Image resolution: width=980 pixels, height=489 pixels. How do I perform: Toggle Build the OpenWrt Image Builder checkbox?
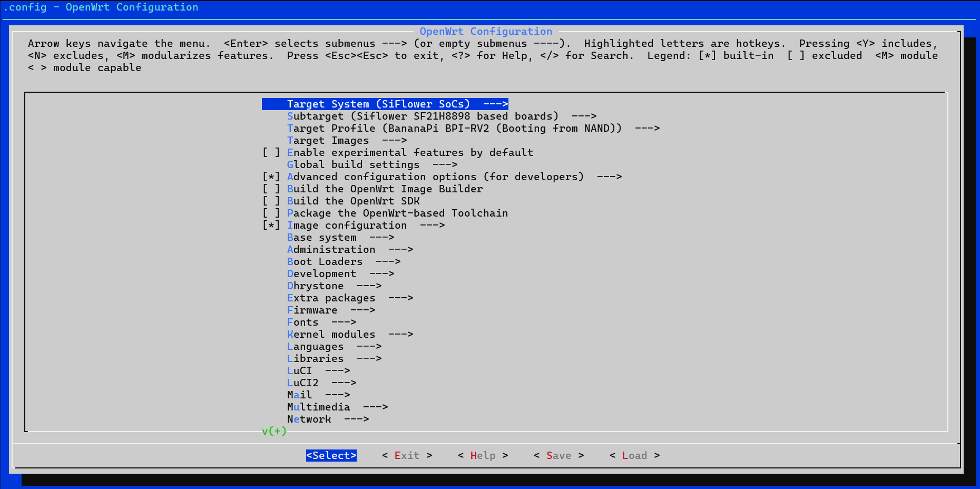271,189
